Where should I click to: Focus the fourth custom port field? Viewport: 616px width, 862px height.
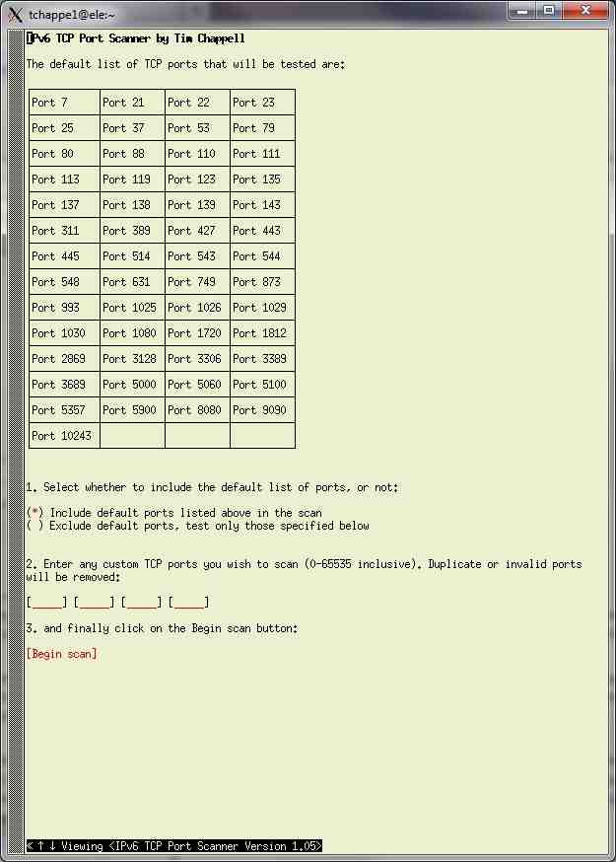(x=189, y=603)
